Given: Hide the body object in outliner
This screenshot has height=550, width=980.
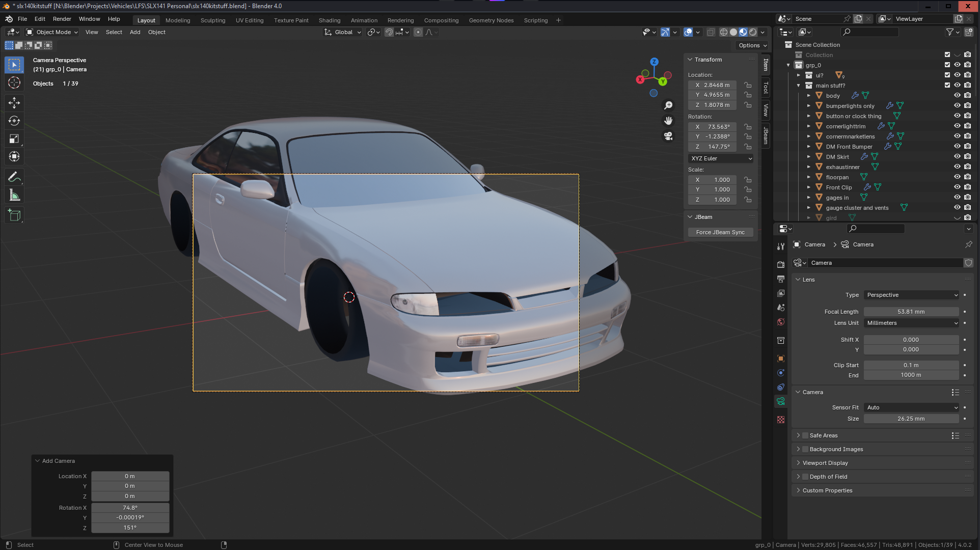Looking at the screenshot, I should [957, 95].
